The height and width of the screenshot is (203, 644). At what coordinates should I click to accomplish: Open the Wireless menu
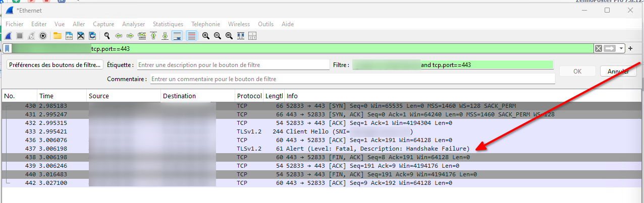tap(239, 24)
